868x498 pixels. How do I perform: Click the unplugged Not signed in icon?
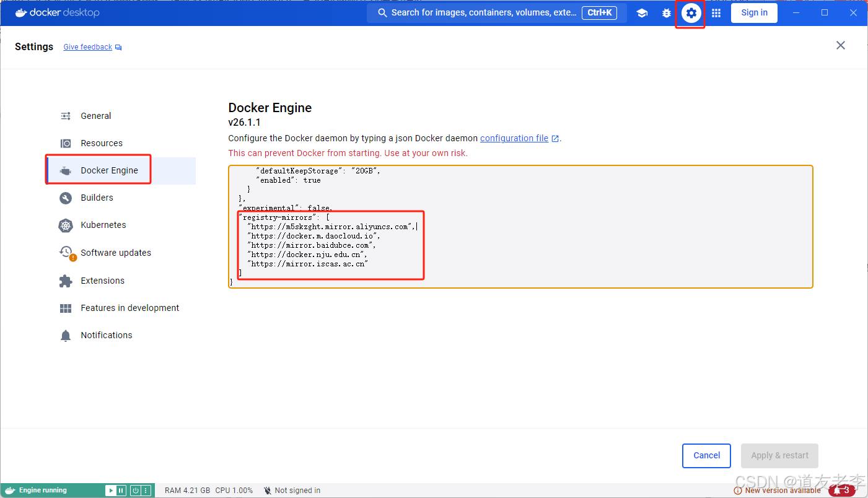click(x=268, y=491)
